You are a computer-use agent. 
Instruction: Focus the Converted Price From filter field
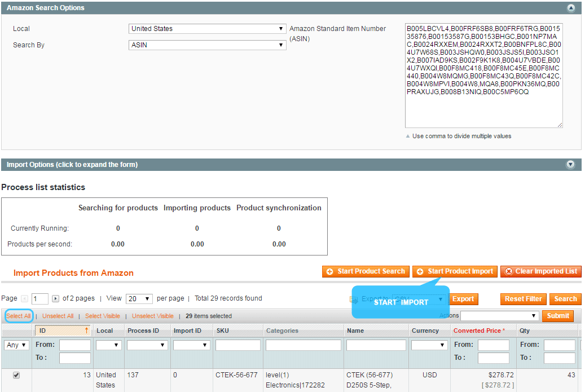coord(494,345)
